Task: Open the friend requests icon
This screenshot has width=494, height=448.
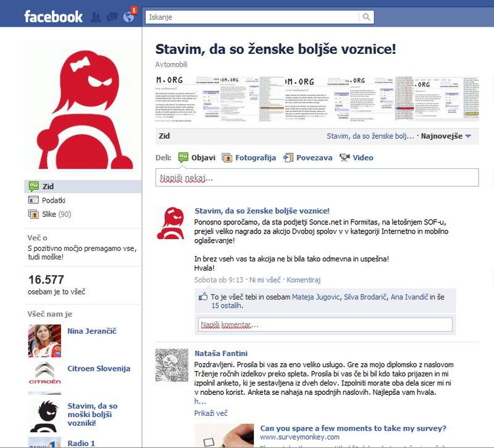Action: pyautogui.click(x=96, y=17)
